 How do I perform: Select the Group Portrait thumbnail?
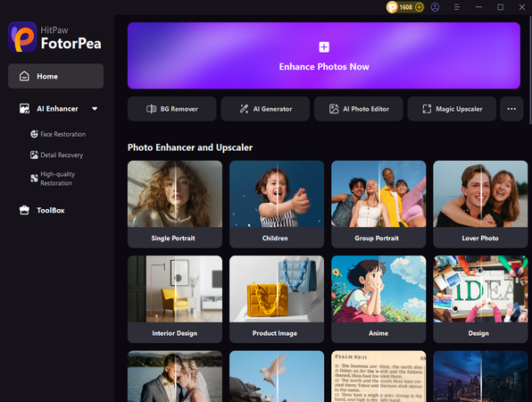coord(378,194)
